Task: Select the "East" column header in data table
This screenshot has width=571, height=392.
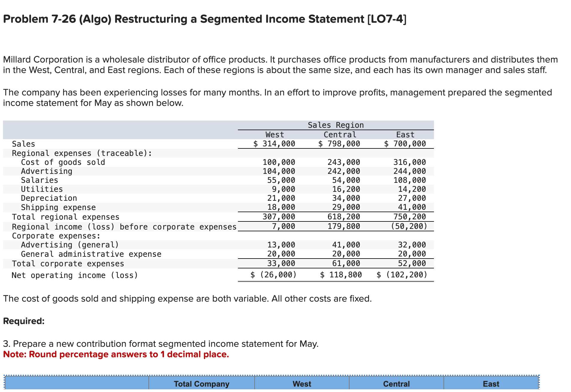Action: pyautogui.click(x=405, y=135)
